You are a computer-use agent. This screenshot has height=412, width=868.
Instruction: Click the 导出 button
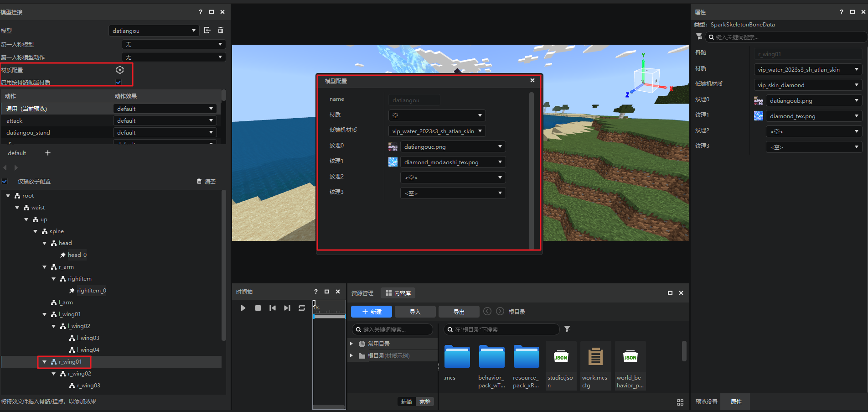click(459, 312)
